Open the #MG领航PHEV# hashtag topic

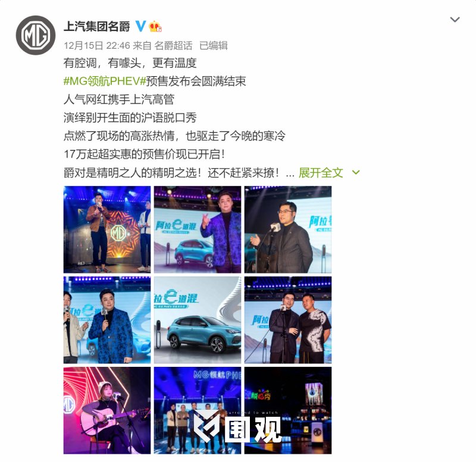[105, 81]
